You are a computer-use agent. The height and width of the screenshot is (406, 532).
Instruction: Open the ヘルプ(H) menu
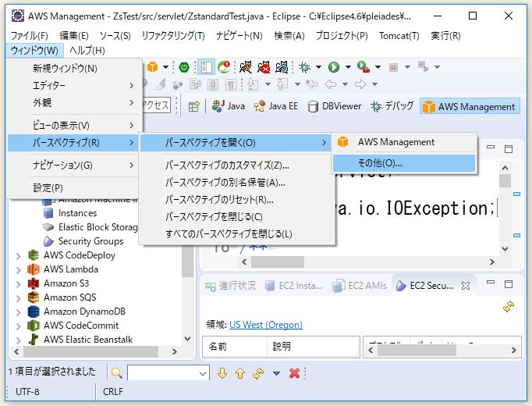coord(87,51)
